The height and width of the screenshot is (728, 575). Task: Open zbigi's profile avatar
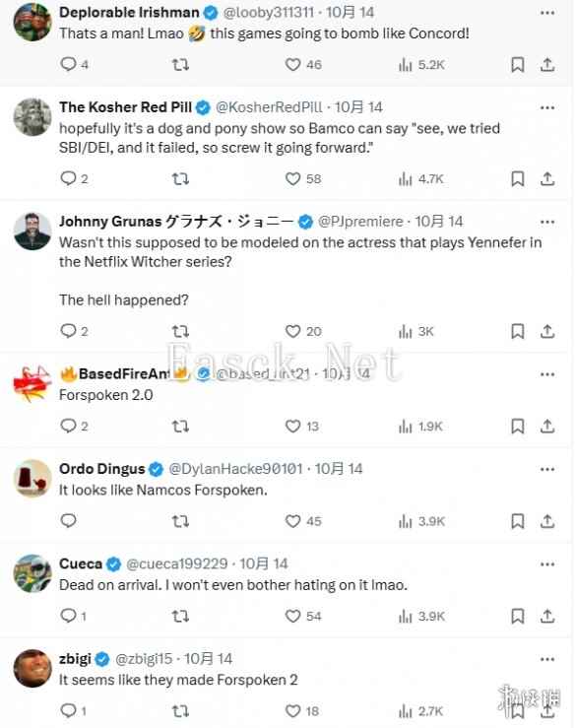pyautogui.click(x=32, y=668)
